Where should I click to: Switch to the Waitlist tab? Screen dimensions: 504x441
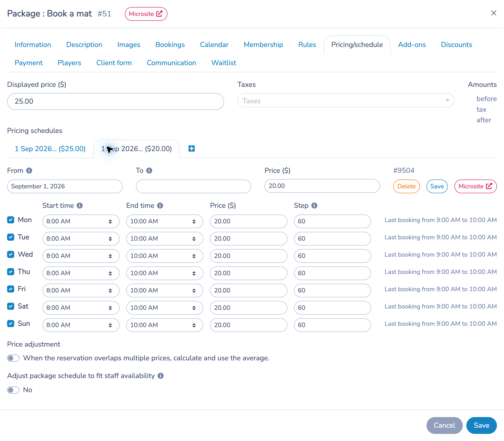(x=224, y=63)
